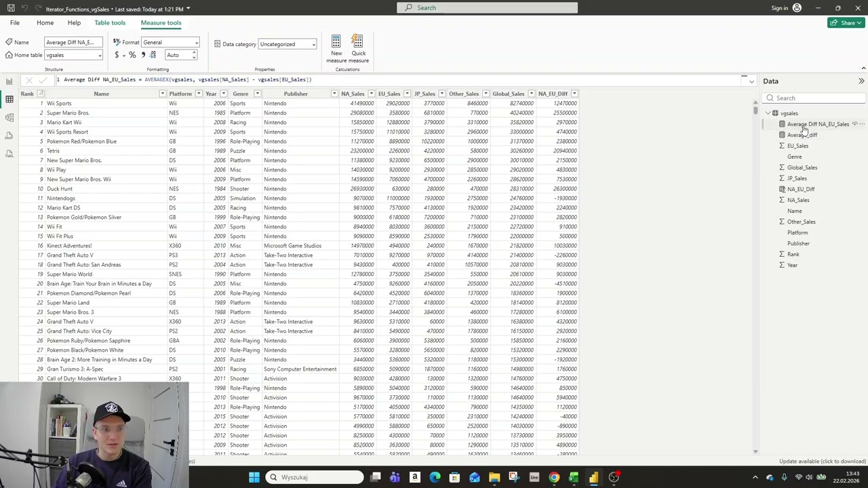
Task: Collapse the Data pane with double chevron
Action: pyautogui.click(x=861, y=81)
